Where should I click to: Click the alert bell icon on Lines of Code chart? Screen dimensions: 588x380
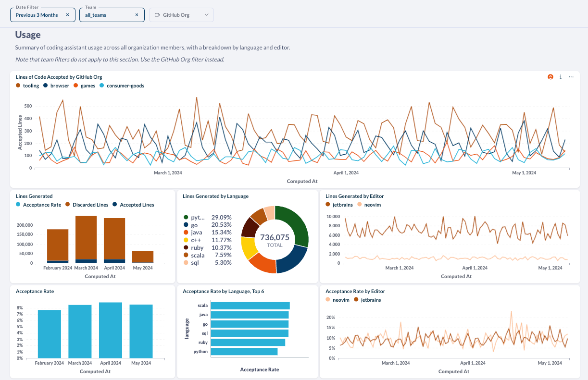pos(550,77)
